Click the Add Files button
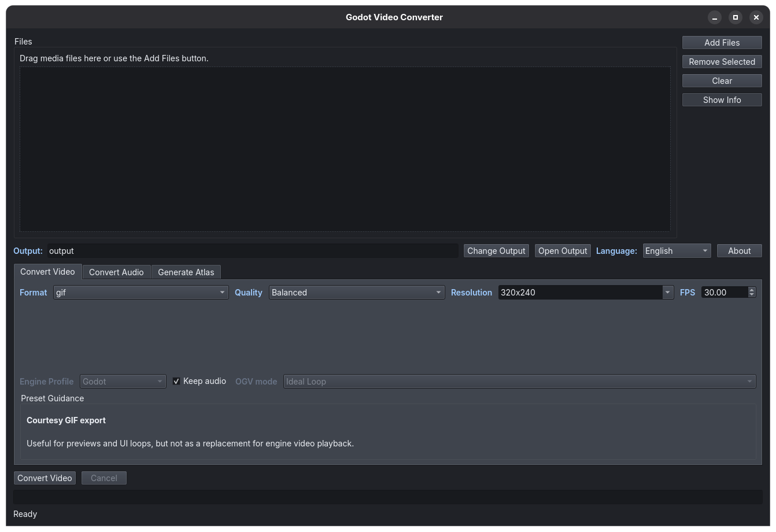776x532 pixels. tap(722, 43)
